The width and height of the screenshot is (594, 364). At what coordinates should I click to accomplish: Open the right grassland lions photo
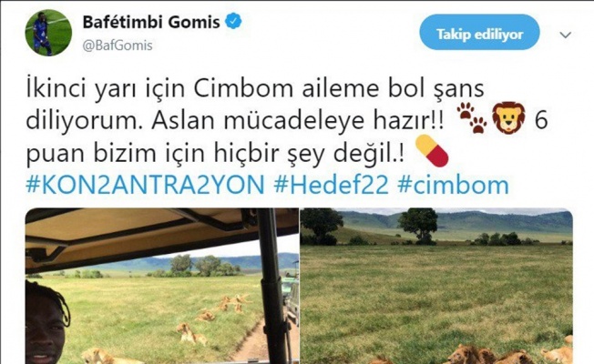[436, 286]
